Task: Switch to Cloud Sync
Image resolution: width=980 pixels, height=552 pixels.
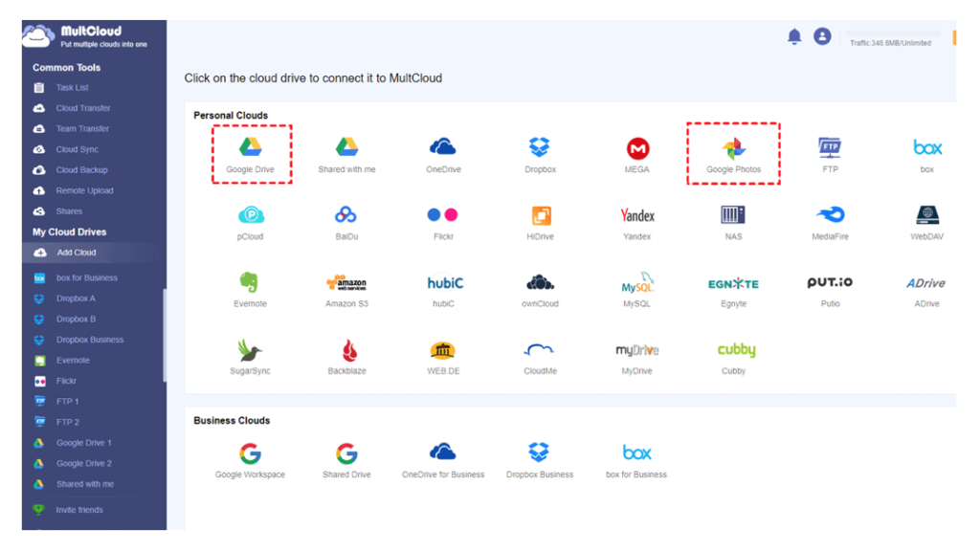Action: [77, 149]
